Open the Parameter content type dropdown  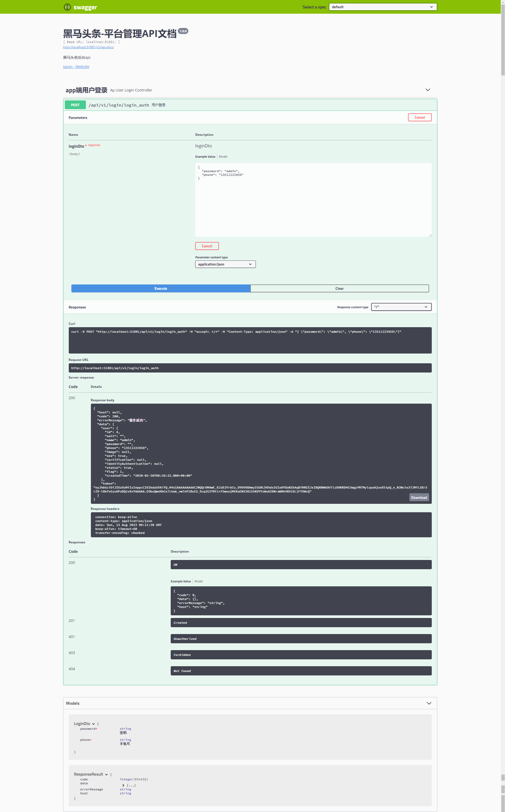tap(225, 264)
